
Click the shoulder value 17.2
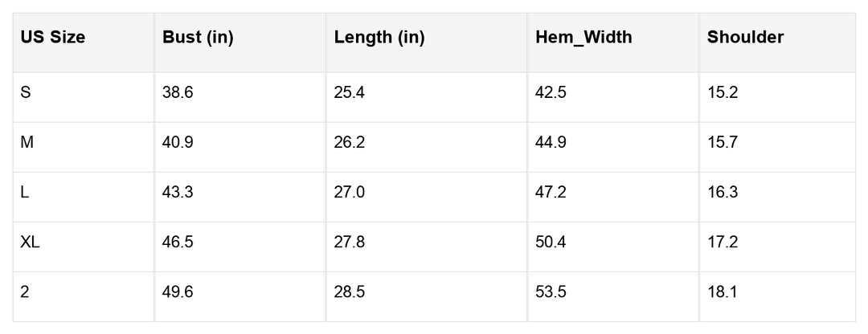coord(723,242)
